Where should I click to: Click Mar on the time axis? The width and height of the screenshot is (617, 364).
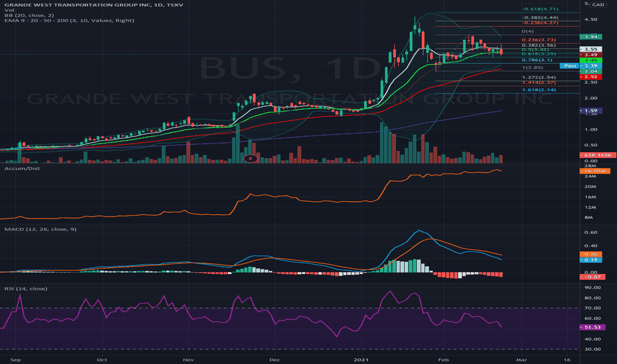point(522,359)
